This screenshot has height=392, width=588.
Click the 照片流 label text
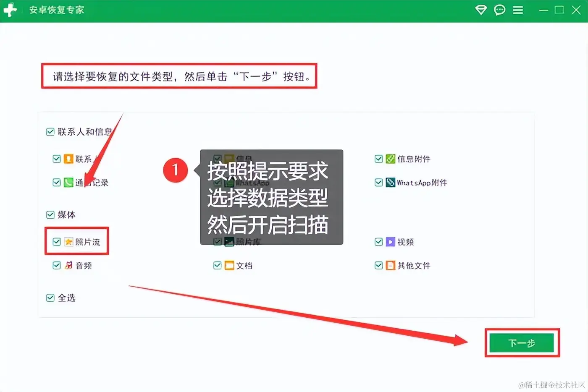pyautogui.click(x=88, y=242)
